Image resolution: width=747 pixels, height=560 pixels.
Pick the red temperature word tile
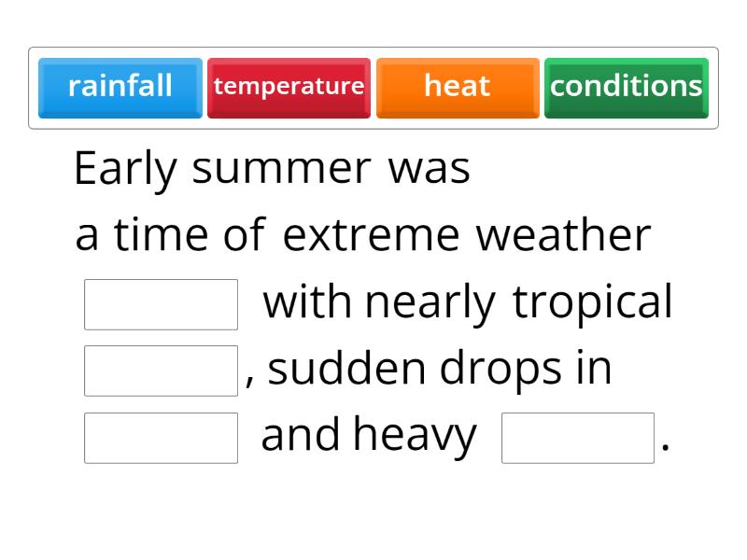pos(289,88)
